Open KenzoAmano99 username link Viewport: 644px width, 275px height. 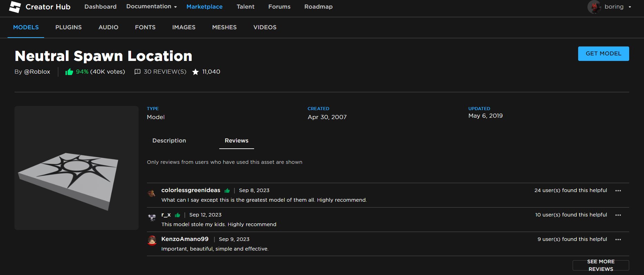[185, 239]
